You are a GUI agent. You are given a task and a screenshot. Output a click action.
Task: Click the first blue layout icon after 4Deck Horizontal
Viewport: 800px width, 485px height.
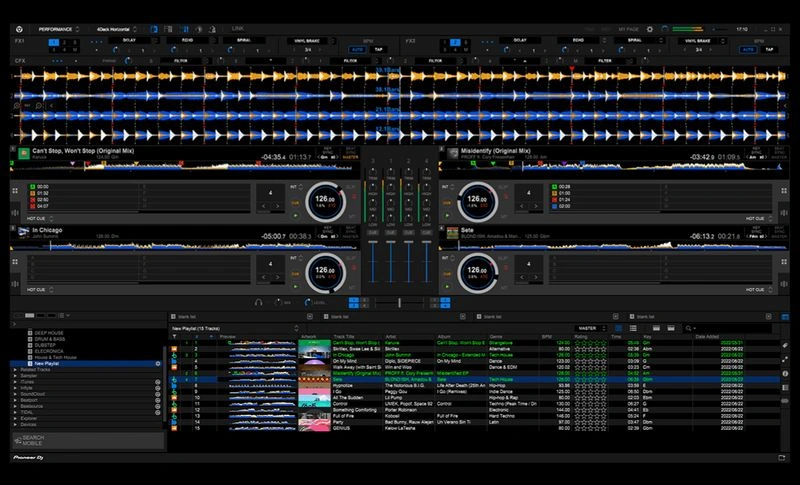pyautogui.click(x=154, y=30)
